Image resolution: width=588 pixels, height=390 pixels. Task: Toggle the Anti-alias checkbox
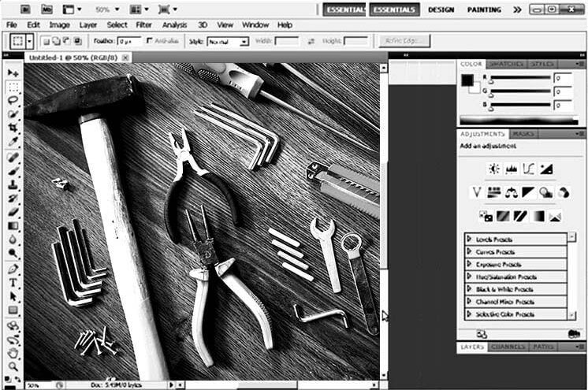click(x=150, y=40)
